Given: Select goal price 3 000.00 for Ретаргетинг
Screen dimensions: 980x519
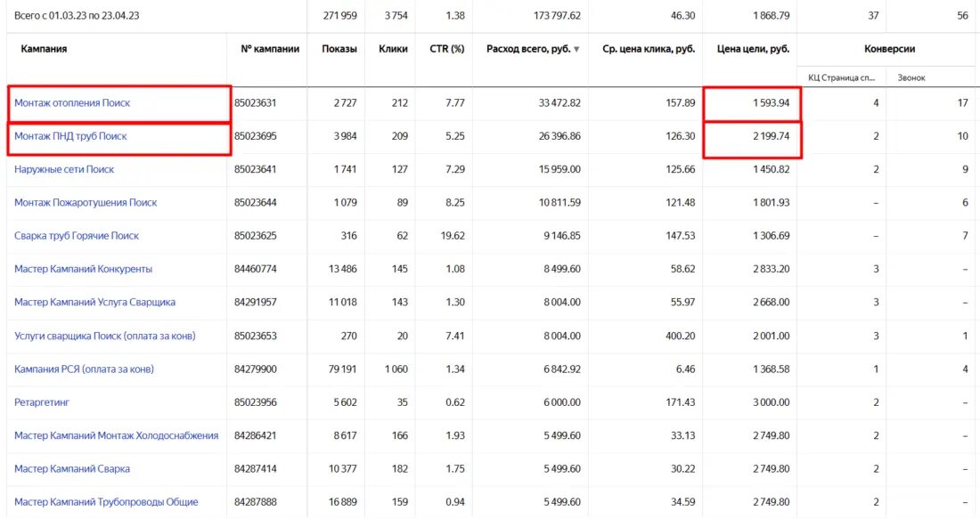Looking at the screenshot, I should (x=772, y=402).
